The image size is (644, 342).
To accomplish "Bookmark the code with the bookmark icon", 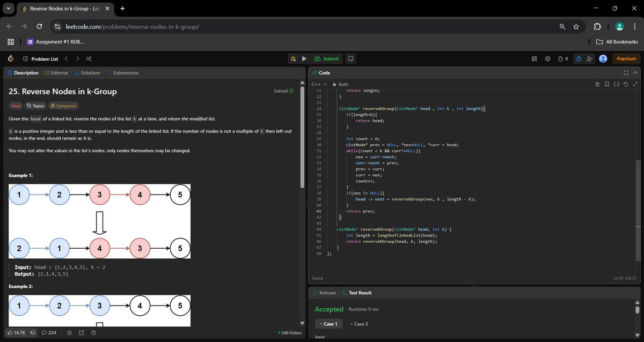I will (606, 84).
